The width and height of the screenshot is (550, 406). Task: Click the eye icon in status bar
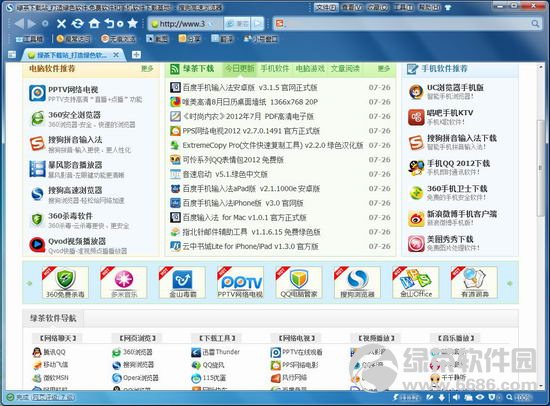479,397
